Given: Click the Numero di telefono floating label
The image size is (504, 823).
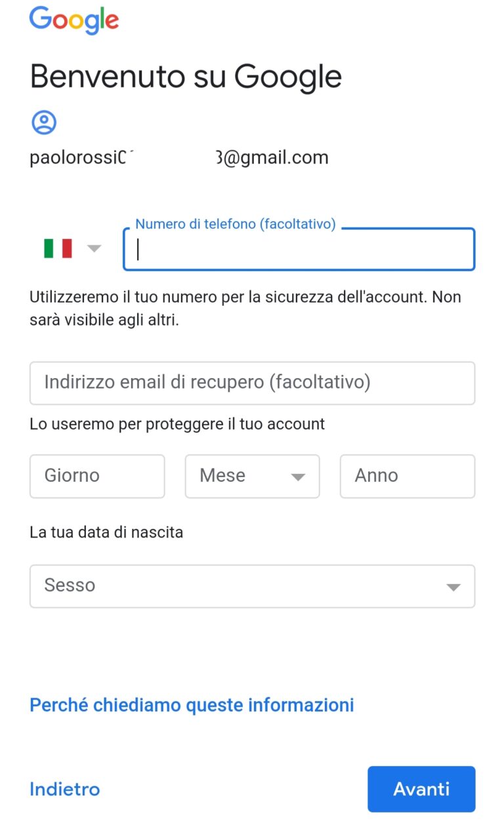Looking at the screenshot, I should [x=235, y=224].
